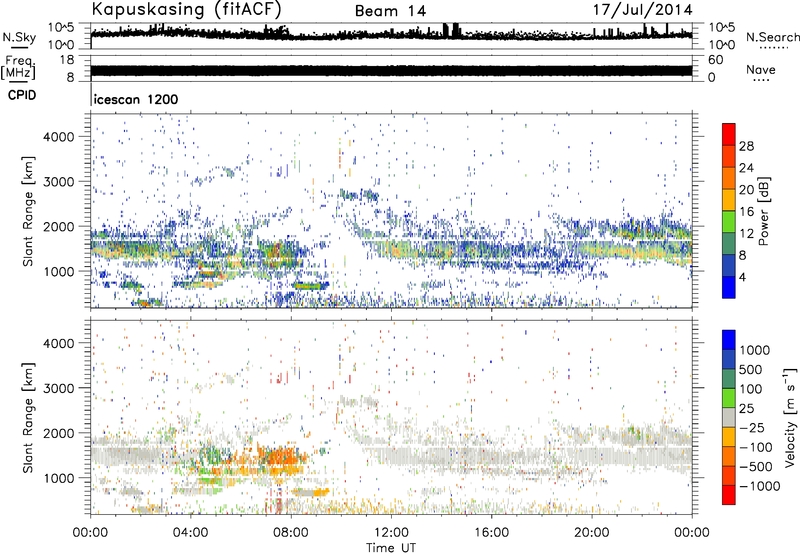Click the 12:00 time tick label
The image size is (800, 554).
pos(391,533)
